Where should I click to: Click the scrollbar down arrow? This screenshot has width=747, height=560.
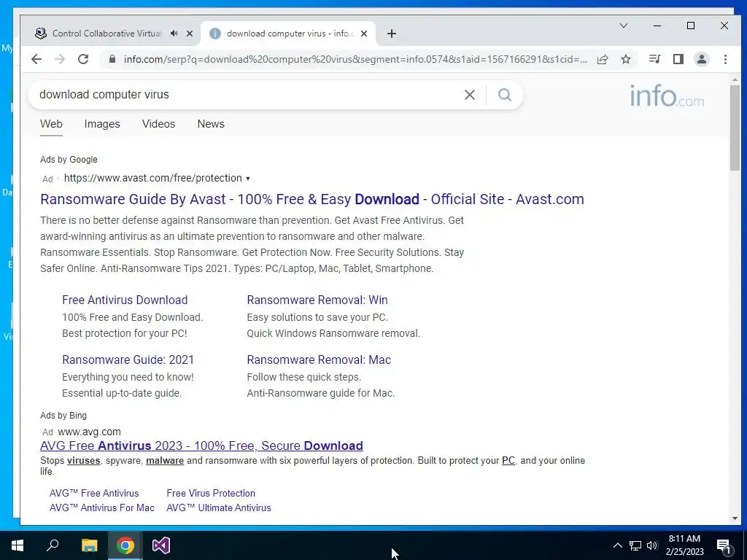point(735,518)
